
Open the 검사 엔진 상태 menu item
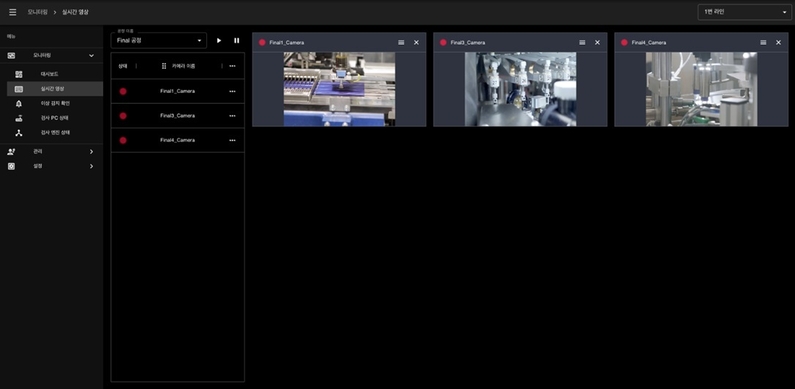(x=55, y=133)
